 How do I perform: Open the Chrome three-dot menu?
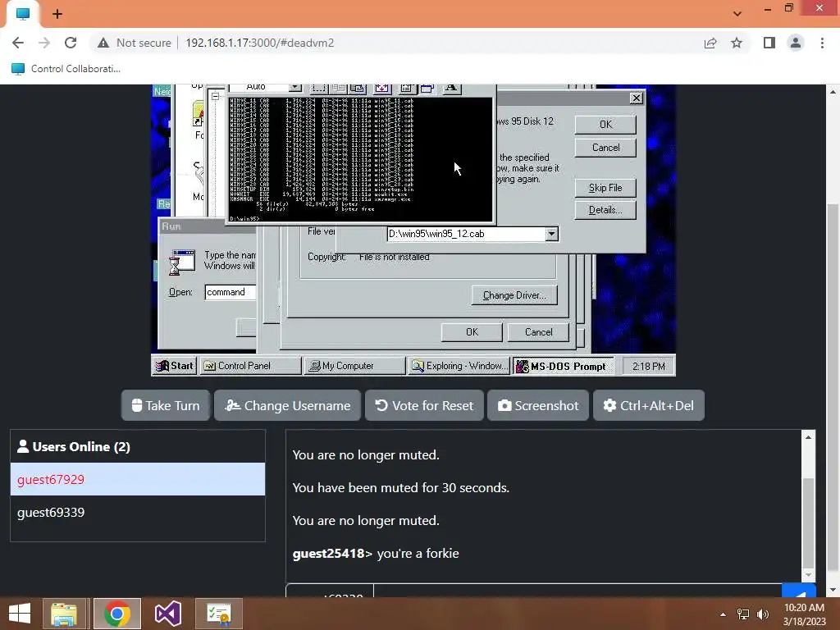822,43
